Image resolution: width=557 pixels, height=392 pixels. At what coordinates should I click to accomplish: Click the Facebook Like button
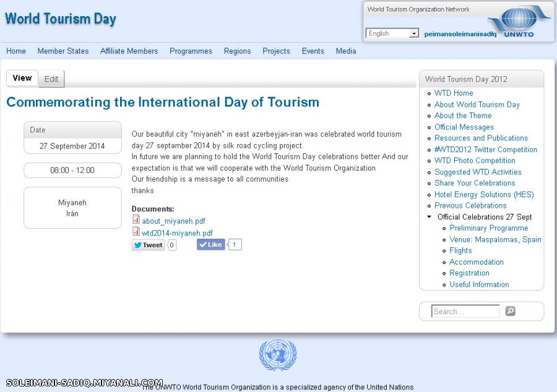[x=211, y=244]
